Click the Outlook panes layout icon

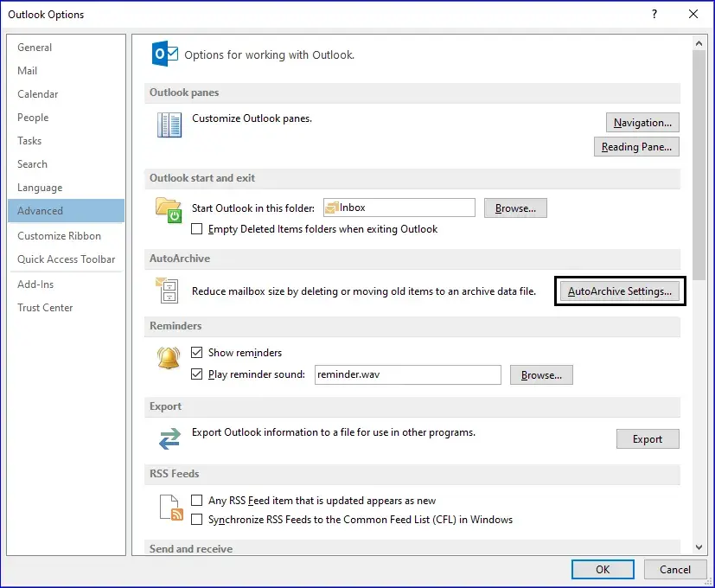tap(169, 125)
